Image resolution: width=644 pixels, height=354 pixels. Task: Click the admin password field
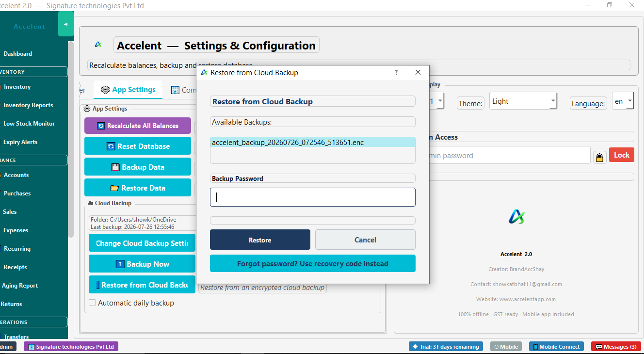(509, 155)
